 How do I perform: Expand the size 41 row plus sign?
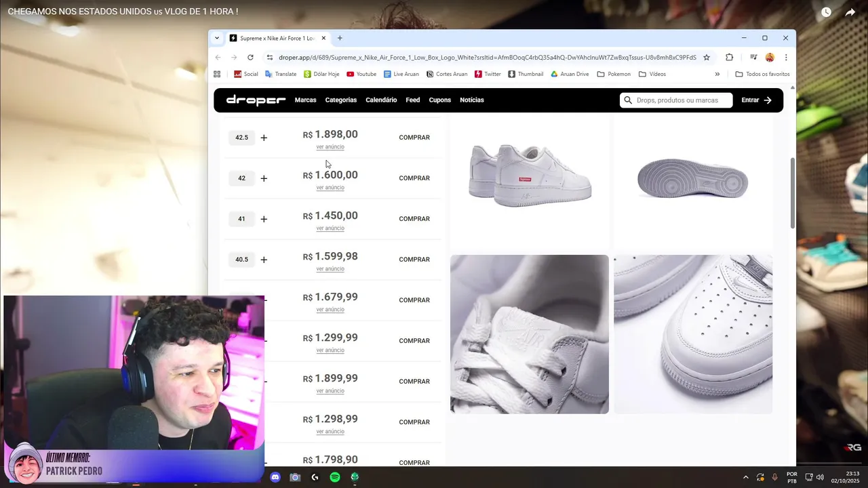[x=264, y=219]
